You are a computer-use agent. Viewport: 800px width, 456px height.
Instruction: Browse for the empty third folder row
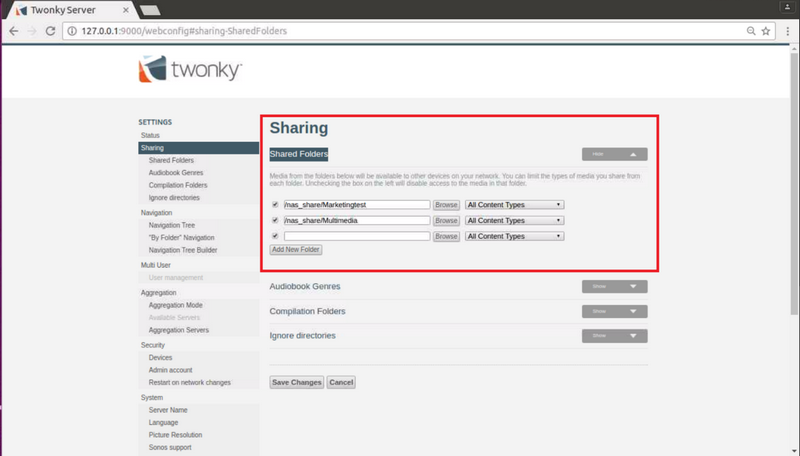(x=446, y=237)
